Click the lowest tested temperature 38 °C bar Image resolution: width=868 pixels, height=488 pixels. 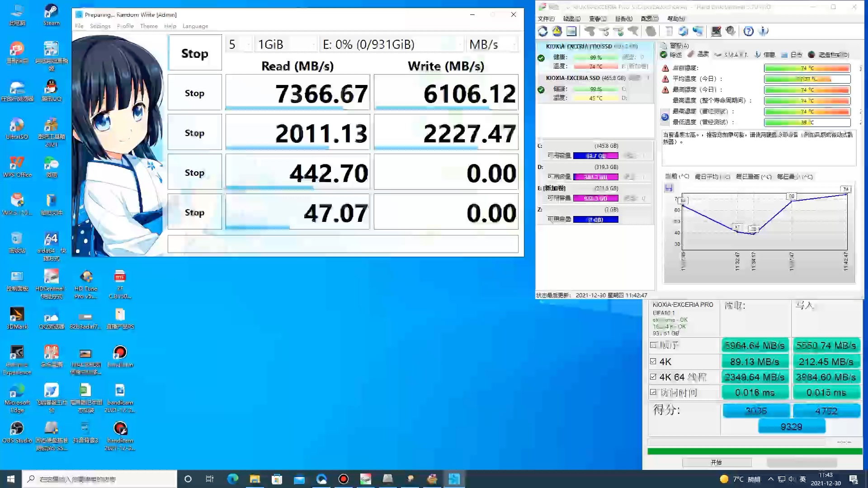[807, 122]
